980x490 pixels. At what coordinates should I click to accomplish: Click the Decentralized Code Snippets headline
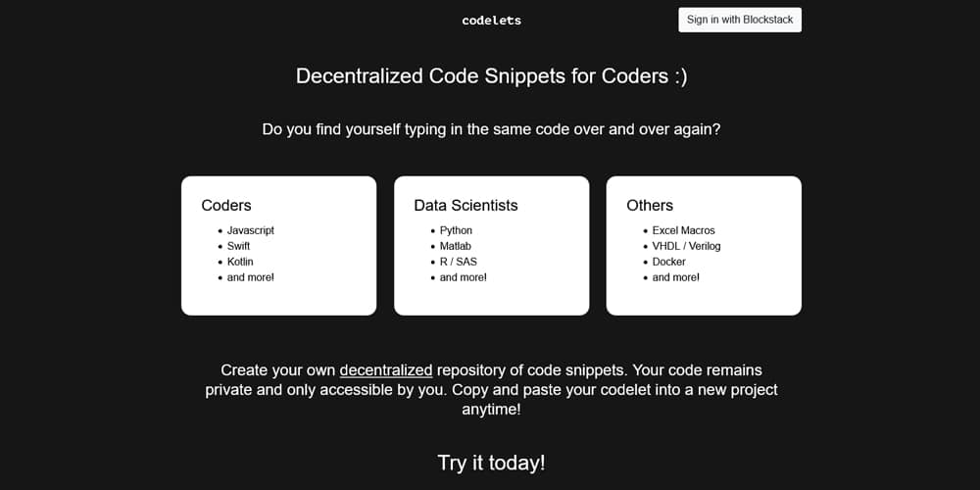pos(491,76)
